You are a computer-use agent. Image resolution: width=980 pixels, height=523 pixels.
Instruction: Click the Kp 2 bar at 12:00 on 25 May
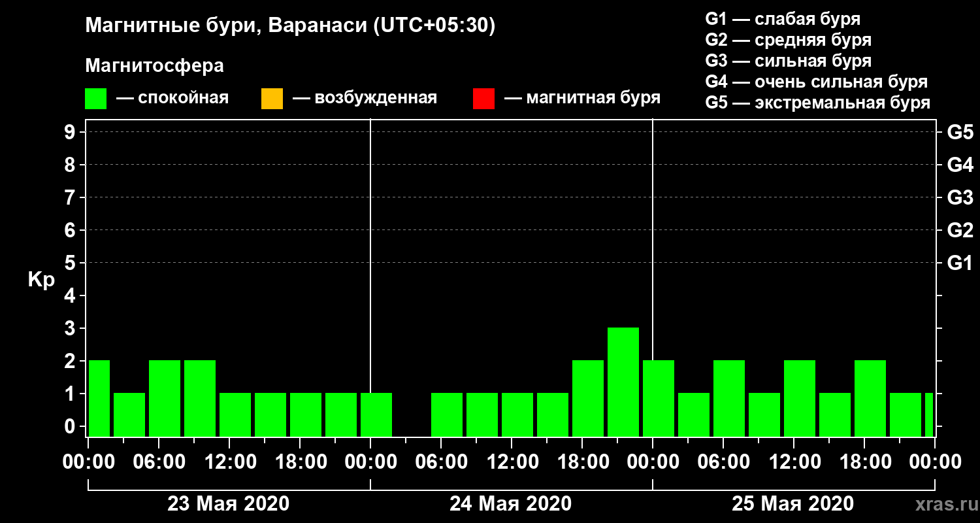pyautogui.click(x=800, y=398)
